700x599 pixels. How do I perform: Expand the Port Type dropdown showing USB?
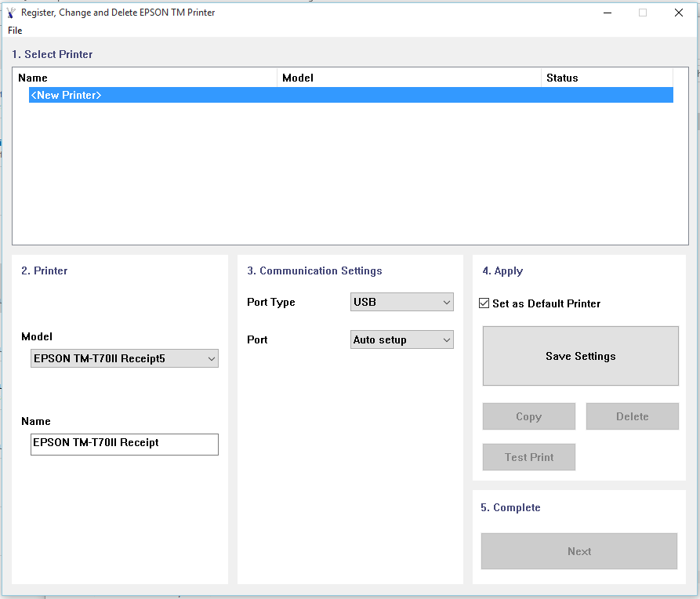tap(402, 302)
